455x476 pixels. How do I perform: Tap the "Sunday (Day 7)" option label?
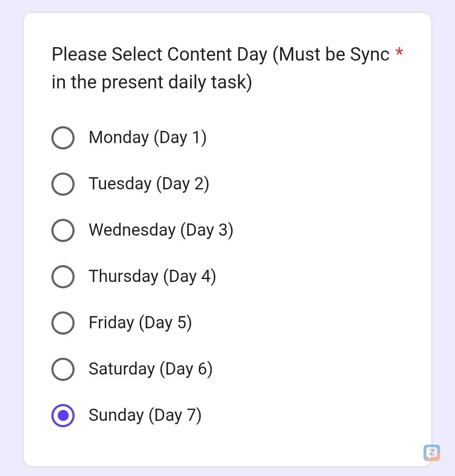coord(145,415)
